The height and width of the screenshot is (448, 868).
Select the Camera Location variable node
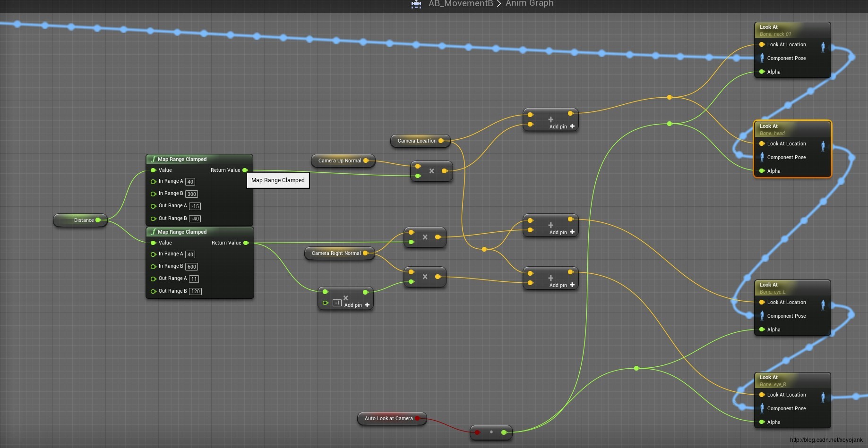point(420,141)
